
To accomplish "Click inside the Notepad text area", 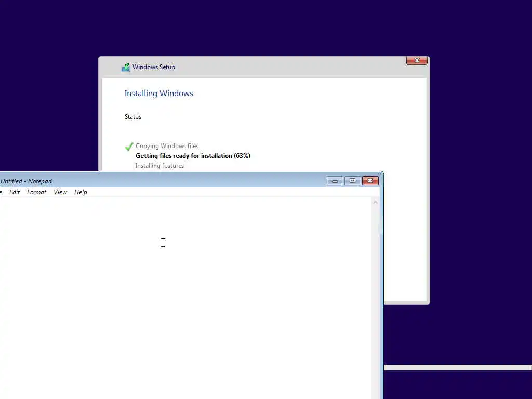I will (185, 299).
